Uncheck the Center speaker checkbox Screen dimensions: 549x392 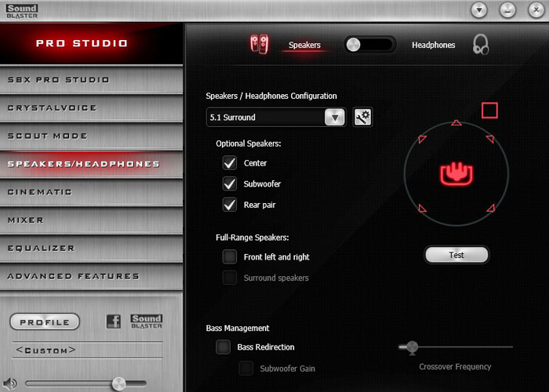[230, 163]
